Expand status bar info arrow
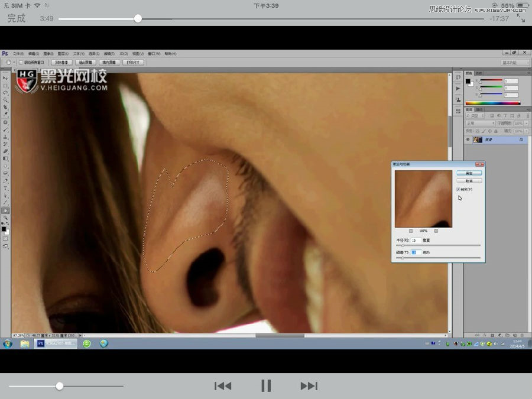Image resolution: width=532 pixels, height=399 pixels. tap(81, 335)
